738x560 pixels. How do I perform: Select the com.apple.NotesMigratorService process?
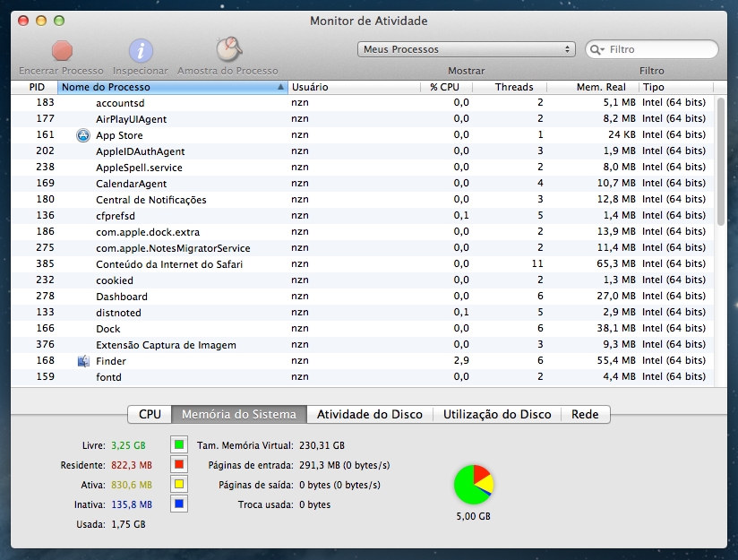coord(362,247)
